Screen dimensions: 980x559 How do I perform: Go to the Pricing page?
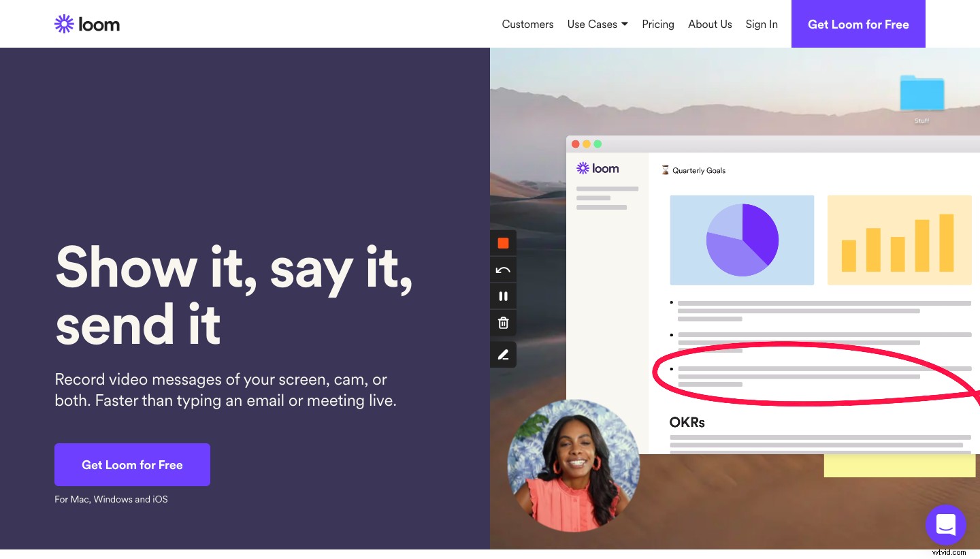(657, 25)
